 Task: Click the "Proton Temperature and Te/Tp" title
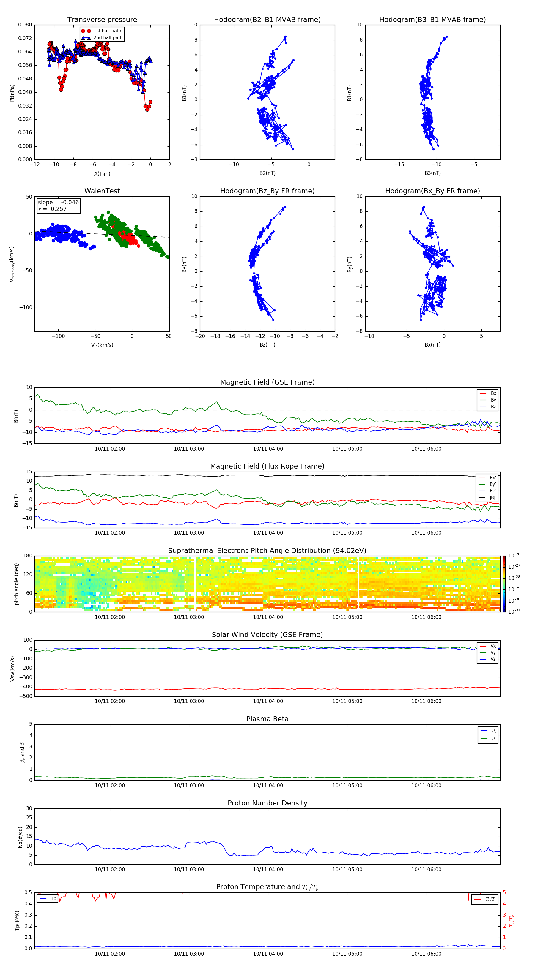tap(267, 887)
